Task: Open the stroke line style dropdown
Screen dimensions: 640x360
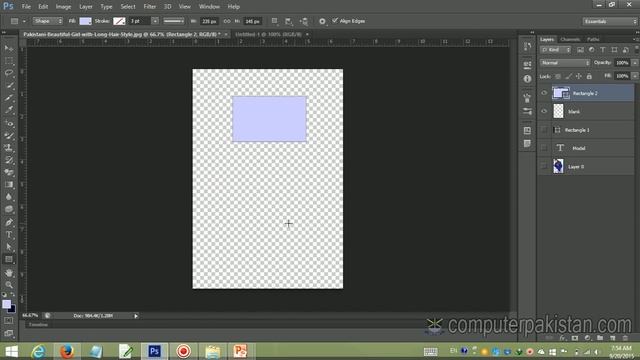Action: 174,21
